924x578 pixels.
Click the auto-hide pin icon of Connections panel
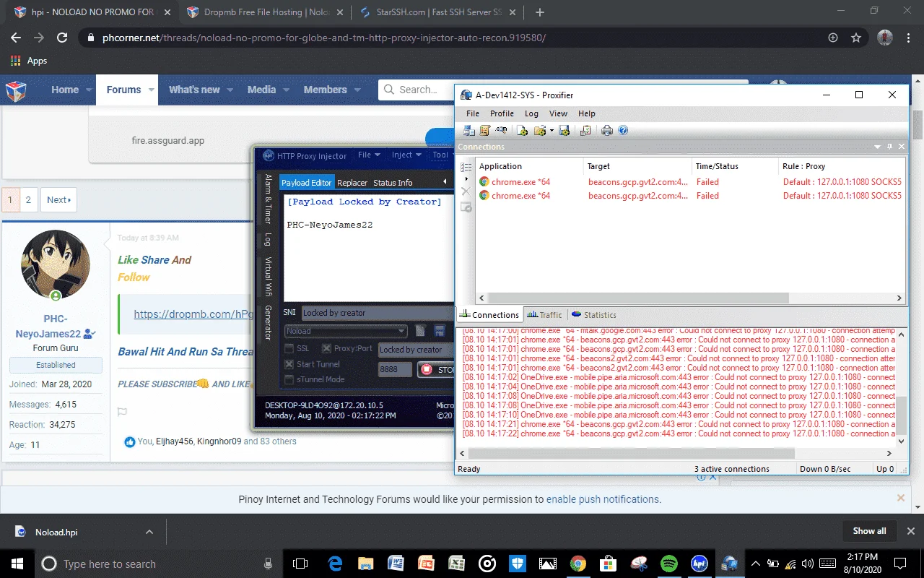[x=890, y=147]
